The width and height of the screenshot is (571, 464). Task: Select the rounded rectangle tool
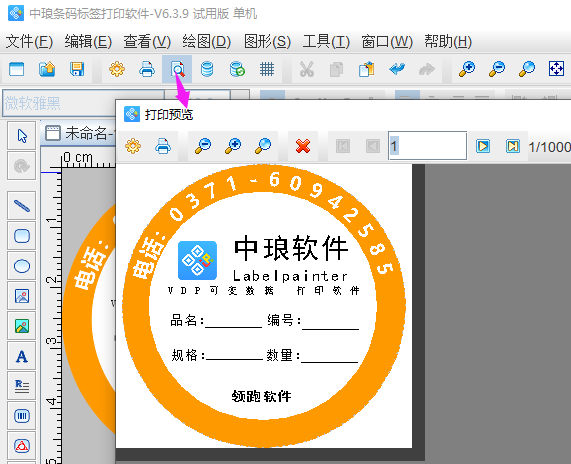point(22,236)
